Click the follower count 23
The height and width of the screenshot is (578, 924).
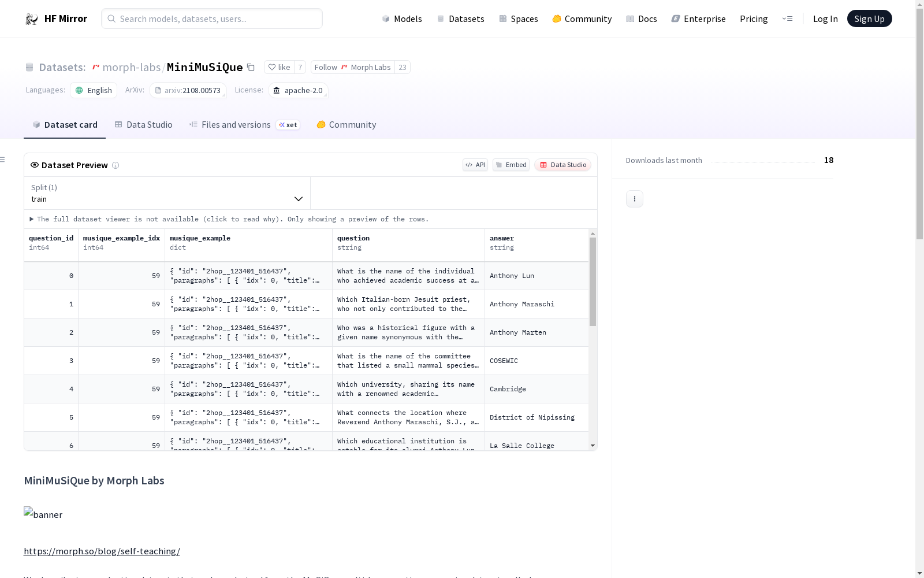coord(403,67)
